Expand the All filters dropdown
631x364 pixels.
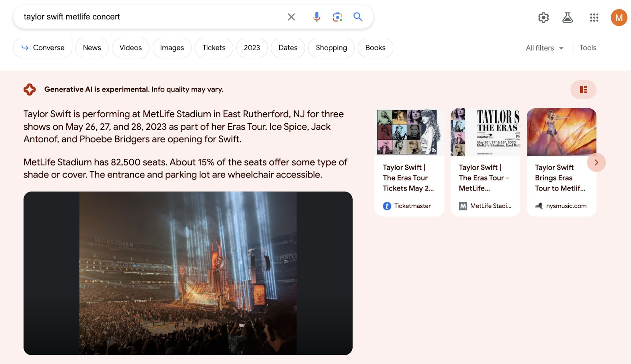pyautogui.click(x=544, y=48)
